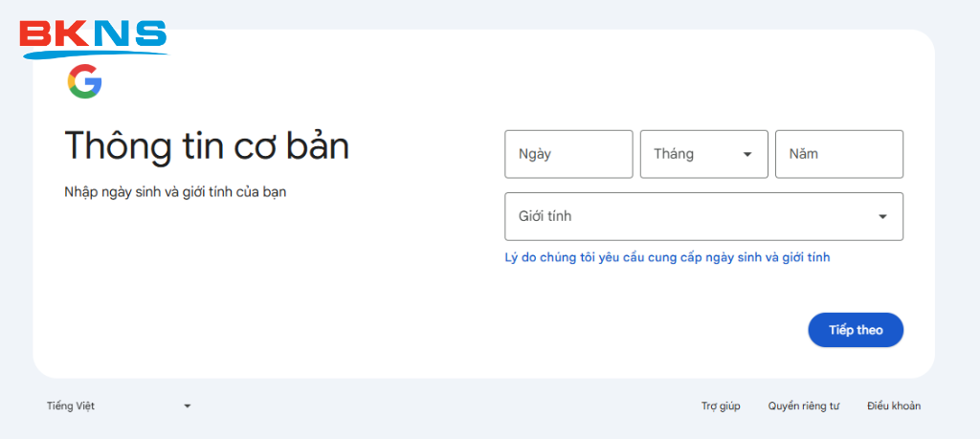Image resolution: width=980 pixels, height=439 pixels.
Task: Click the arrow icon in Giới tính field
Action: click(x=882, y=217)
